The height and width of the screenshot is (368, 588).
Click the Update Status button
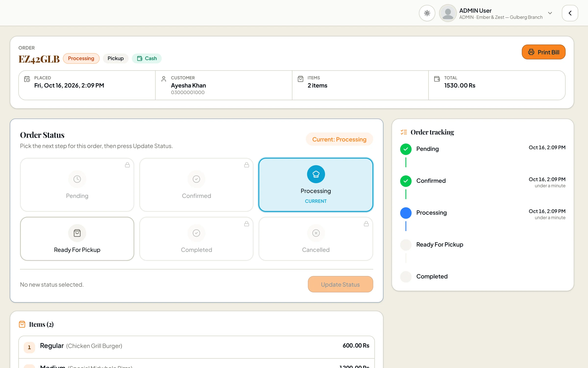pos(340,284)
